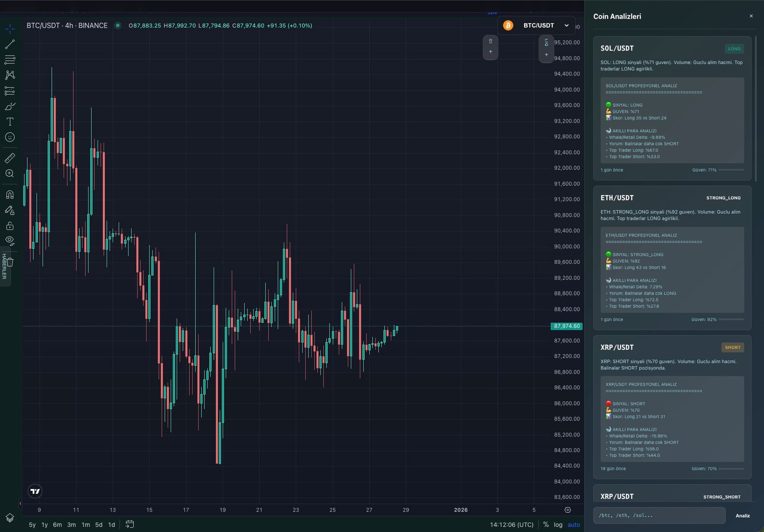The height and width of the screenshot is (532, 764).
Task: Click the trash icon to remove drawings
Action: (x=10, y=262)
